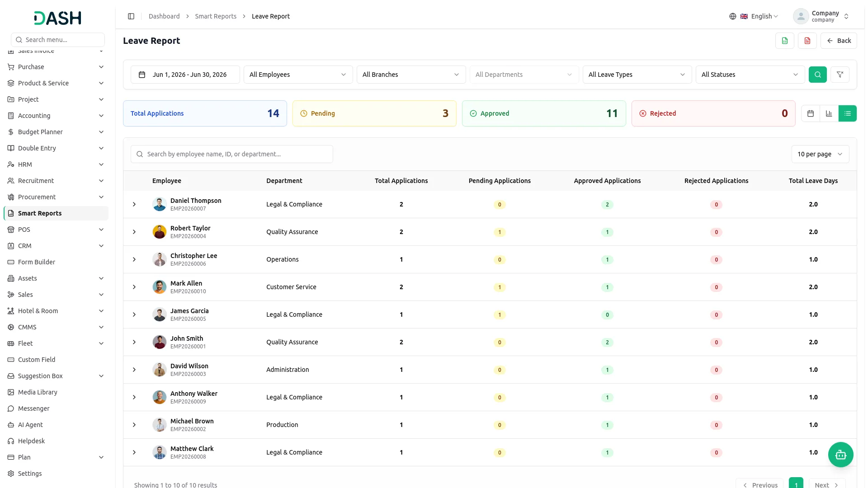Click the Back button
868x488 pixels.
pyautogui.click(x=839, y=41)
